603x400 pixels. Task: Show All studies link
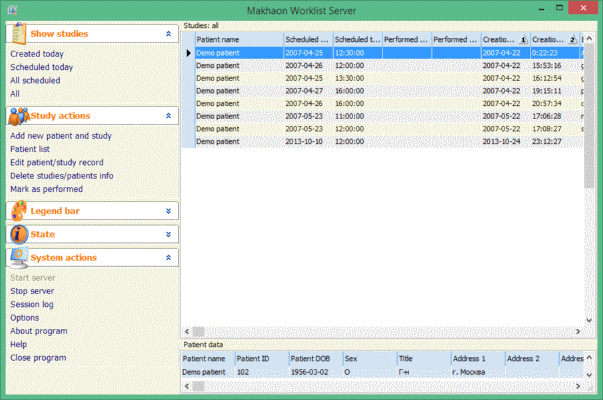pos(15,94)
